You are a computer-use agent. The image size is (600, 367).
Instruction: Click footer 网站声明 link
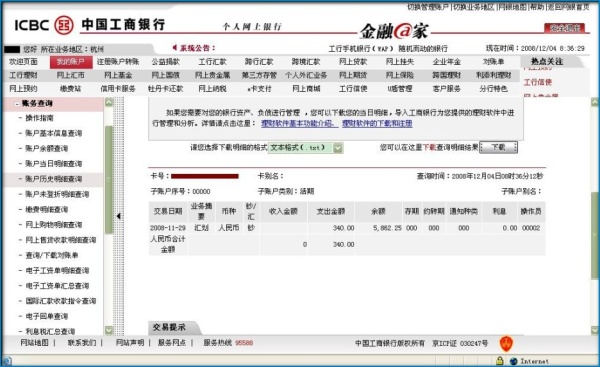(x=130, y=343)
